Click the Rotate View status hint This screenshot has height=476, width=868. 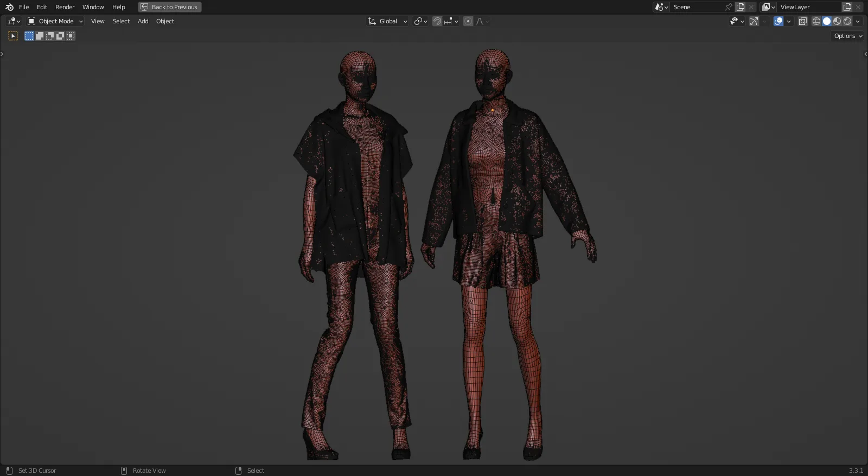[x=149, y=471]
